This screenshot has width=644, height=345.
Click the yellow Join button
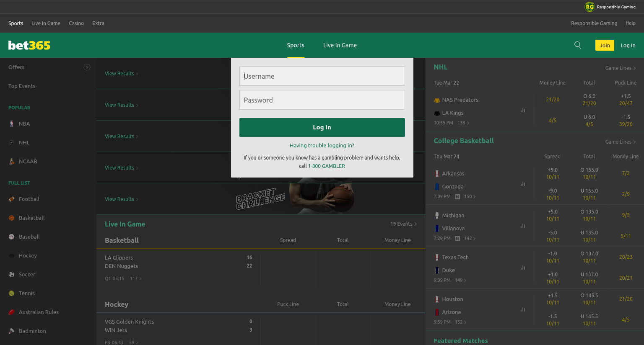(x=605, y=45)
